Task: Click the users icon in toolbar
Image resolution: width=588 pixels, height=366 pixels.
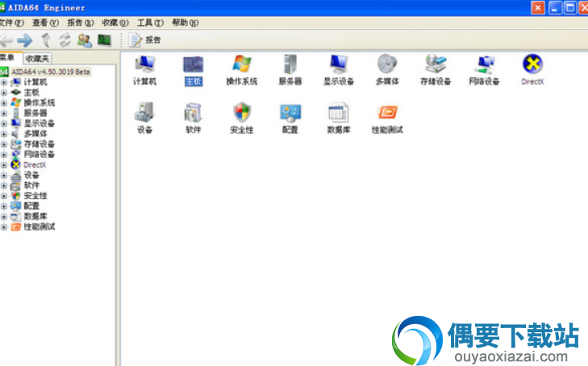Action: [85, 40]
